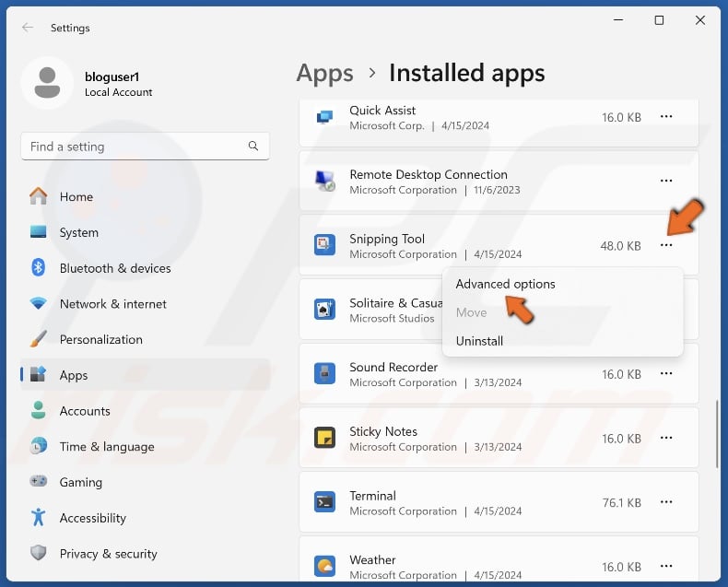Click the System monitor icon
728x587 pixels.
(38, 231)
